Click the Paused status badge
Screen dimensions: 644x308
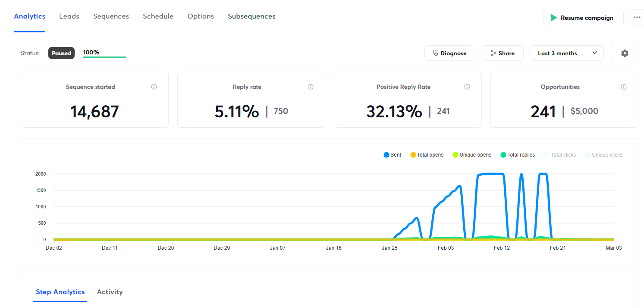click(x=61, y=53)
